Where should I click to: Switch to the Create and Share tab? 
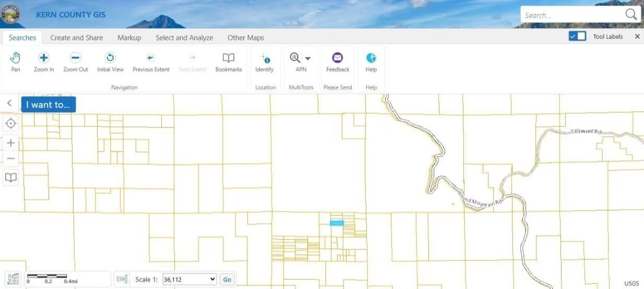[77, 38]
